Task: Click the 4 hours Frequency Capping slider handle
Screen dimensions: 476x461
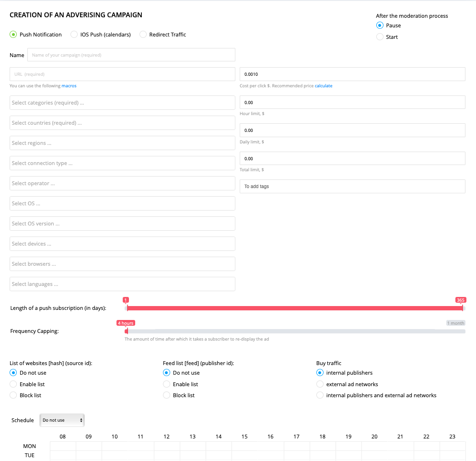Action: [126, 331]
